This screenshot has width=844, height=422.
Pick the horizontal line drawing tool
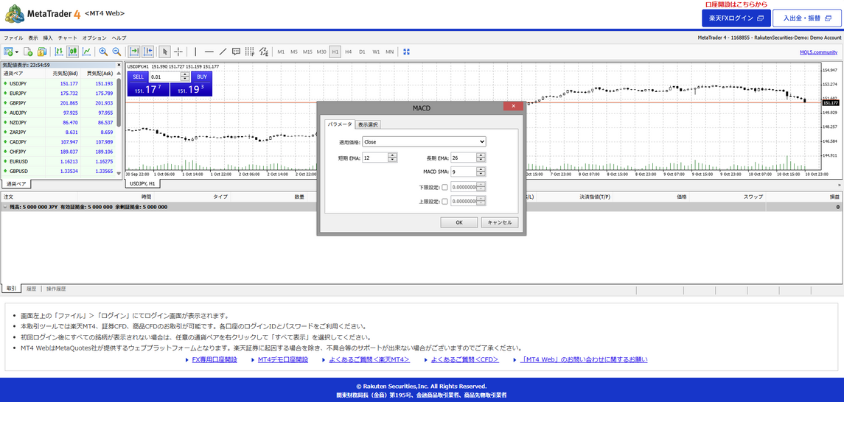click(x=208, y=51)
